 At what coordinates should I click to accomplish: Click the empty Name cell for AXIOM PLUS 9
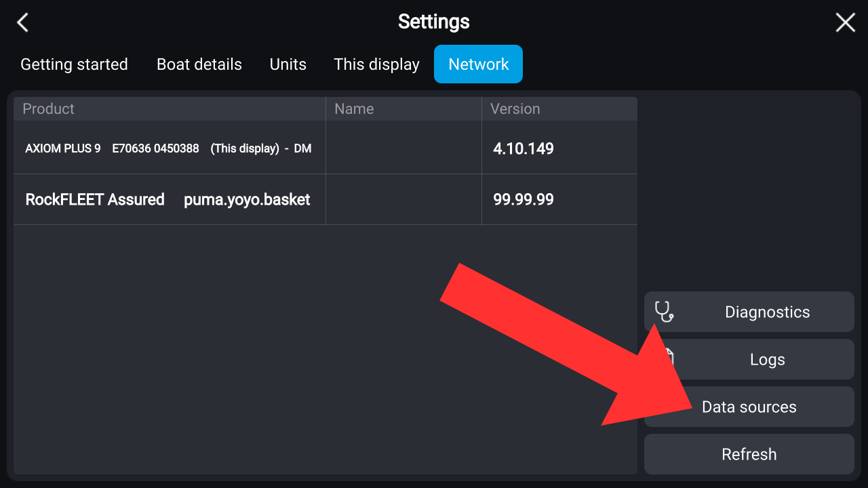(x=403, y=148)
